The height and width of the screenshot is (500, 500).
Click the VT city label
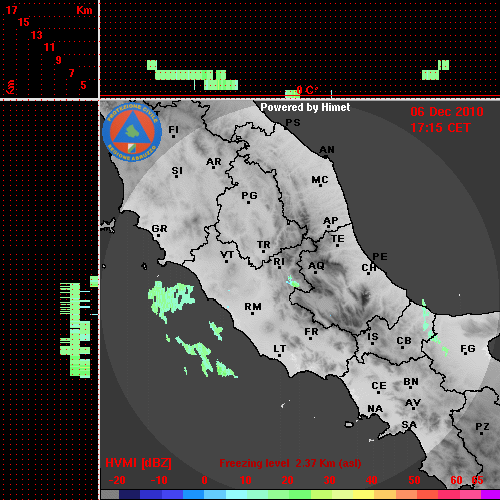227,255
